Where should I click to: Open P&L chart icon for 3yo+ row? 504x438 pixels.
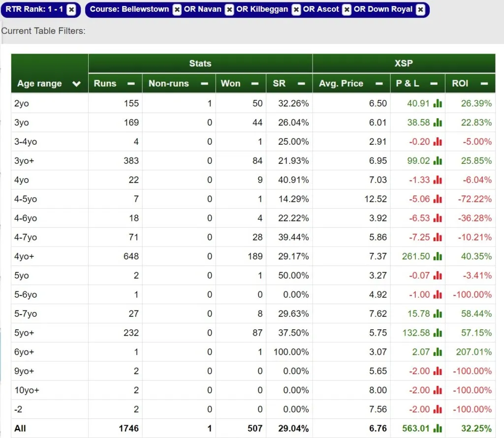[x=438, y=160]
